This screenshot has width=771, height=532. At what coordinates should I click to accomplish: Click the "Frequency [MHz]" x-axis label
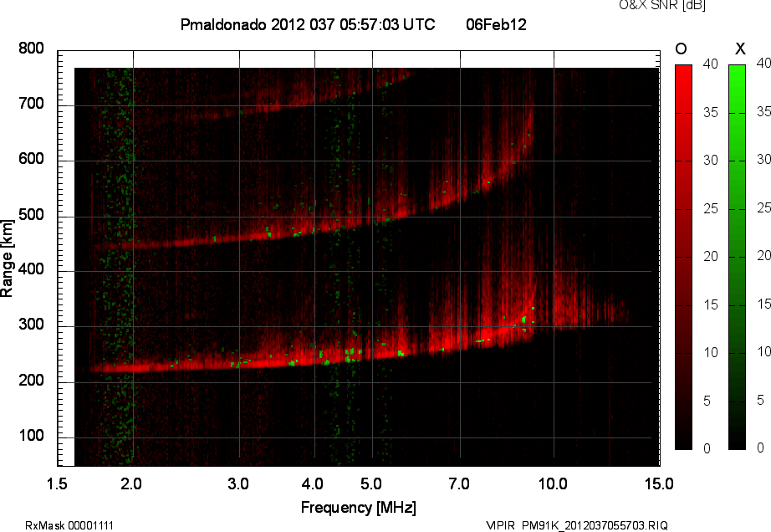[x=358, y=508]
